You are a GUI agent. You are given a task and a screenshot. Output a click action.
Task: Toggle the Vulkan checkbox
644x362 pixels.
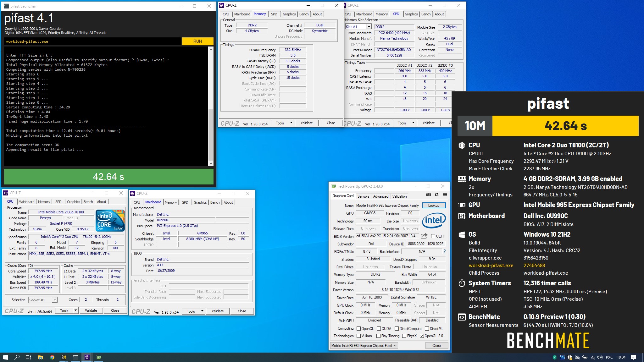(x=359, y=336)
